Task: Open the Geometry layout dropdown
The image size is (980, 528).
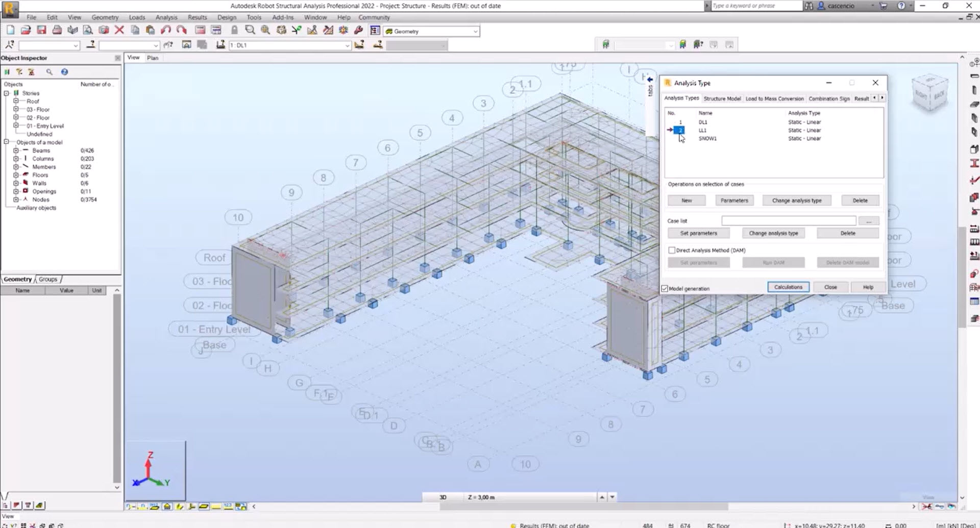Action: (475, 32)
